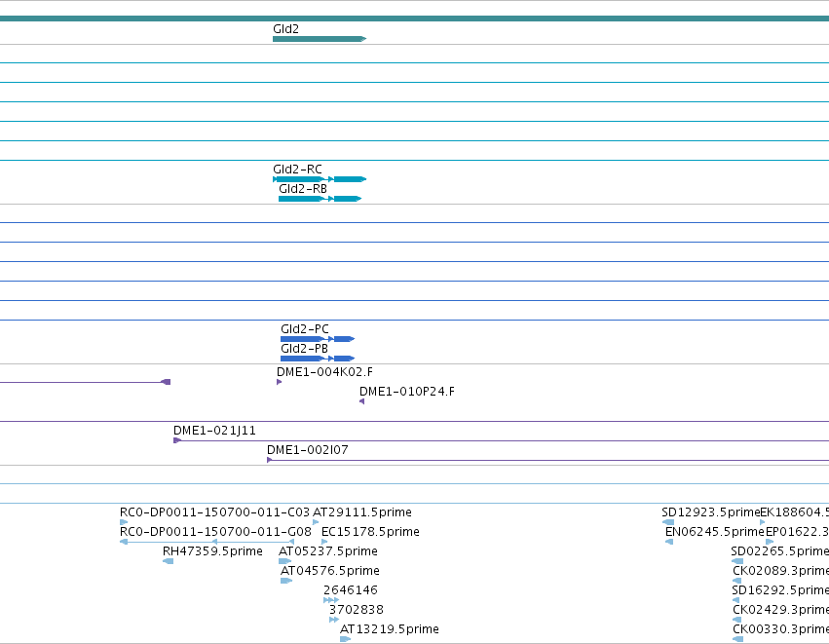Click the CK02429.3prime EST label
Viewport: 829px width, 644px height.
[x=781, y=610]
